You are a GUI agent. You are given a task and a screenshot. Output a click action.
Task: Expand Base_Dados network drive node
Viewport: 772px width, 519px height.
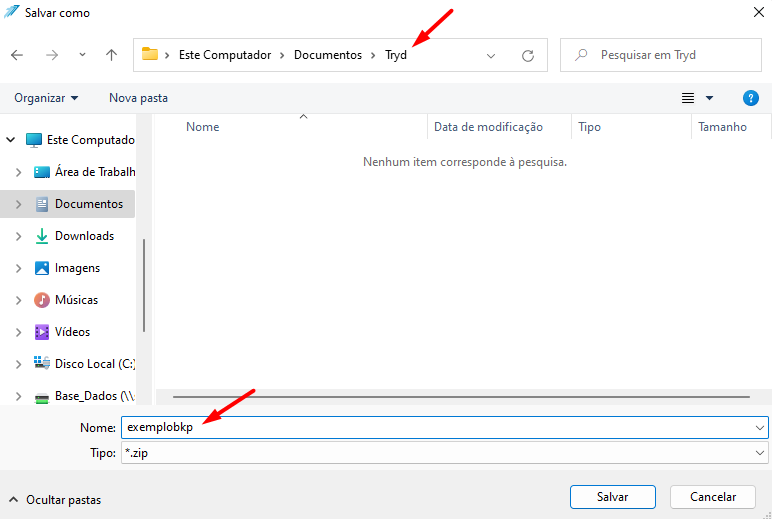tap(19, 396)
